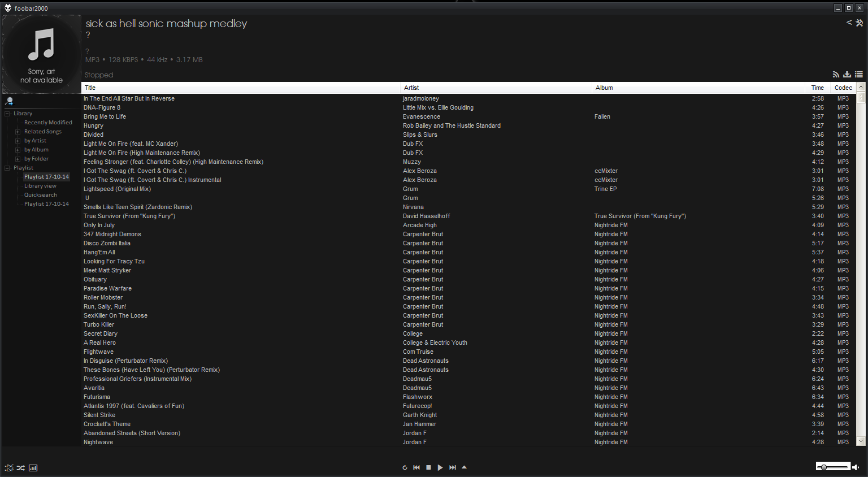The image size is (868, 477).
Task: Sort by the Artist column header
Action: pyautogui.click(x=496, y=88)
